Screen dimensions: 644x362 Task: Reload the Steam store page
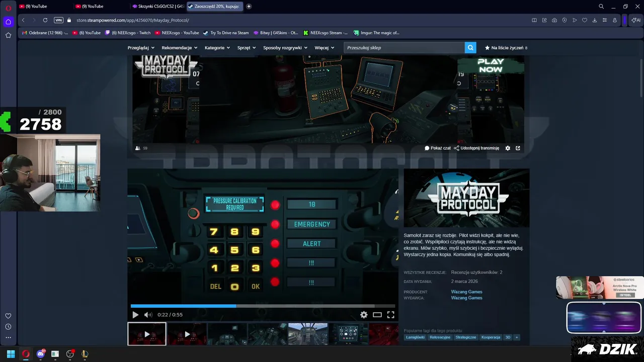coord(45,20)
